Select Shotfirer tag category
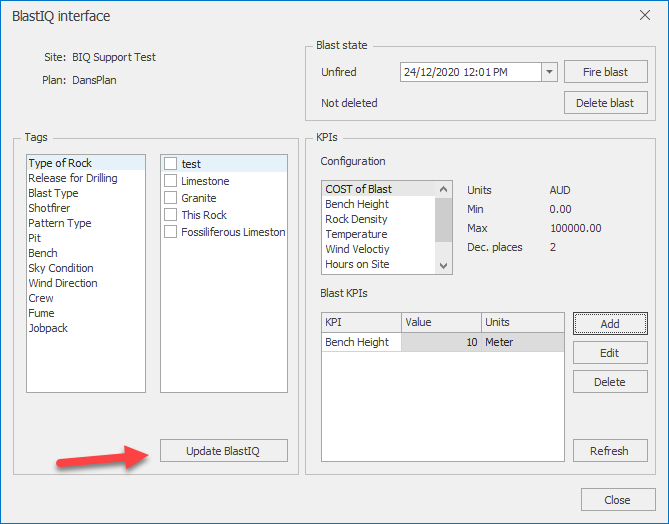Viewport: 669px width, 524px height. [x=86, y=208]
